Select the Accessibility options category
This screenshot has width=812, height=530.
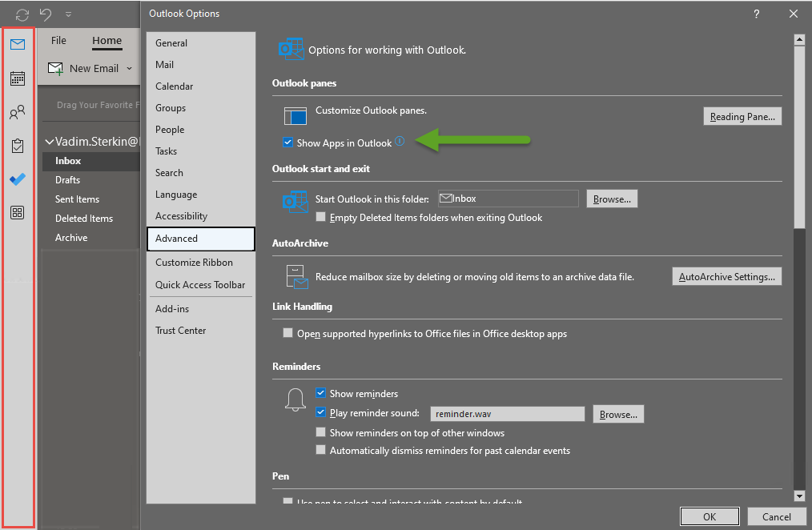[x=201, y=216]
